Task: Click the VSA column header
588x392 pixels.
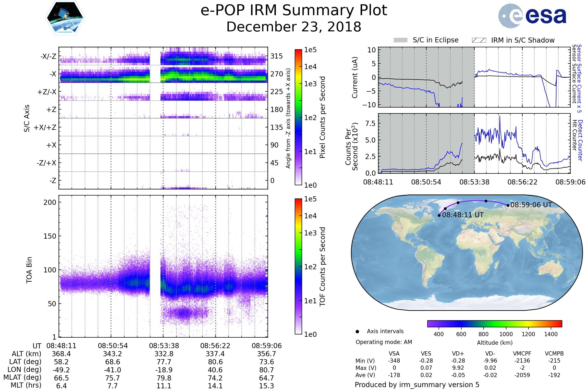Action: 394,354
